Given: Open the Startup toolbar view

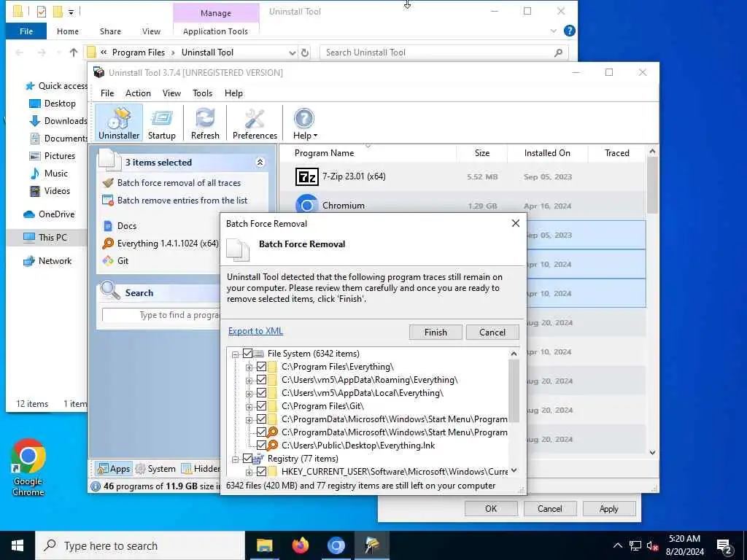Looking at the screenshot, I should 161,122.
